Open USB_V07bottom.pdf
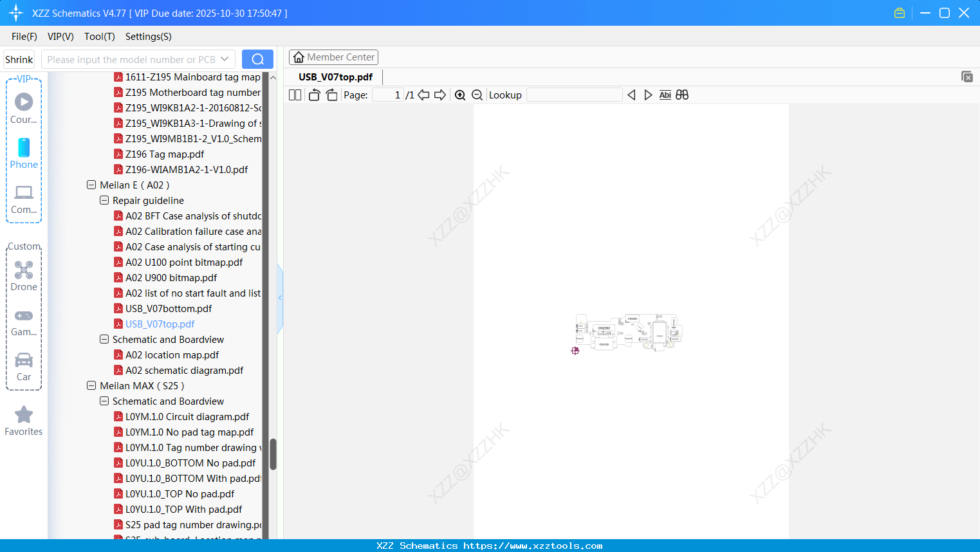 [169, 309]
